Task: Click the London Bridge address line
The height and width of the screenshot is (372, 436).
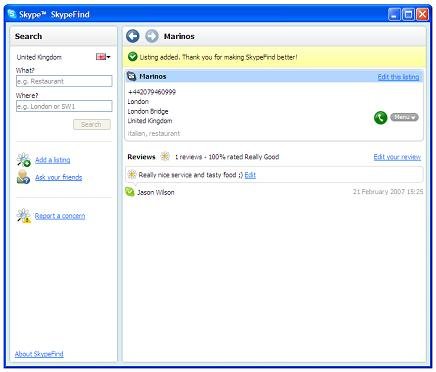Action: pos(148,111)
